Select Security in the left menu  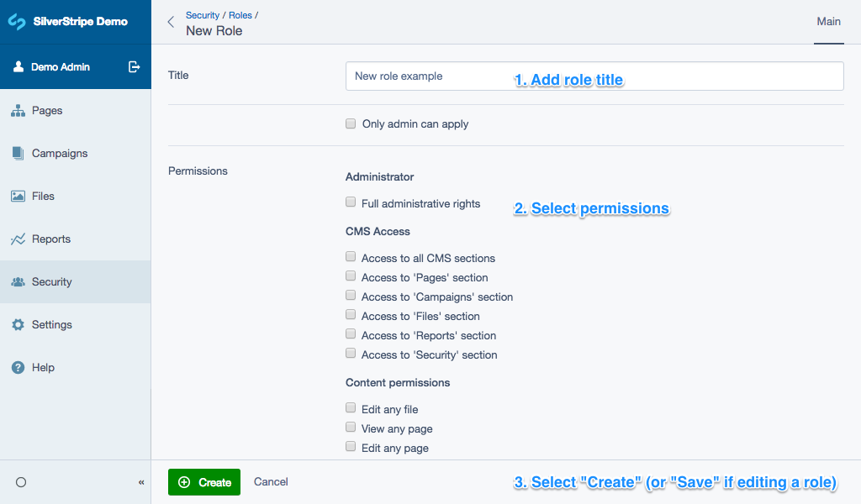[x=51, y=282]
